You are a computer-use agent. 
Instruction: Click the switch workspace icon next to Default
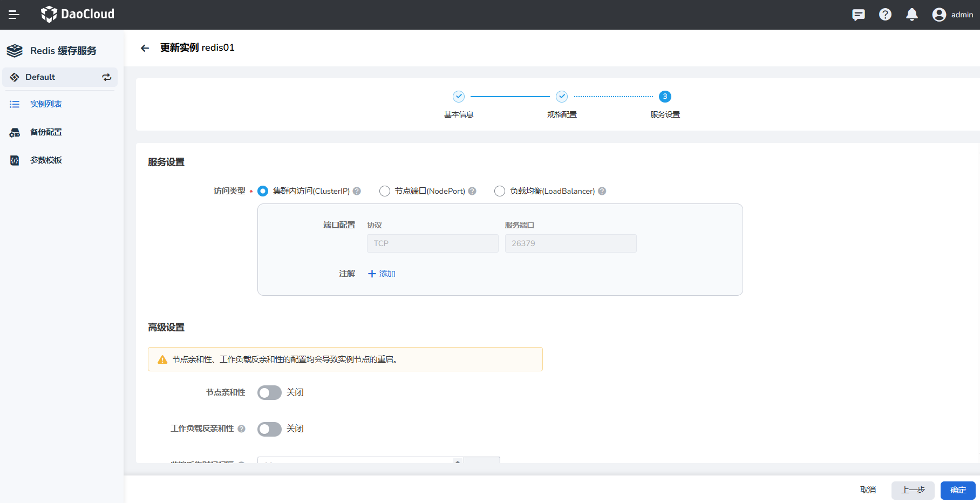click(107, 77)
